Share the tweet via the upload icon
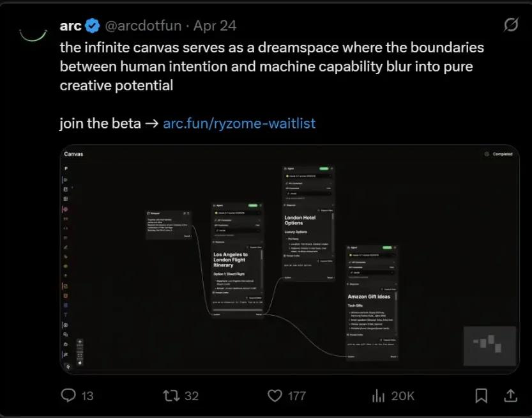 pos(509,396)
